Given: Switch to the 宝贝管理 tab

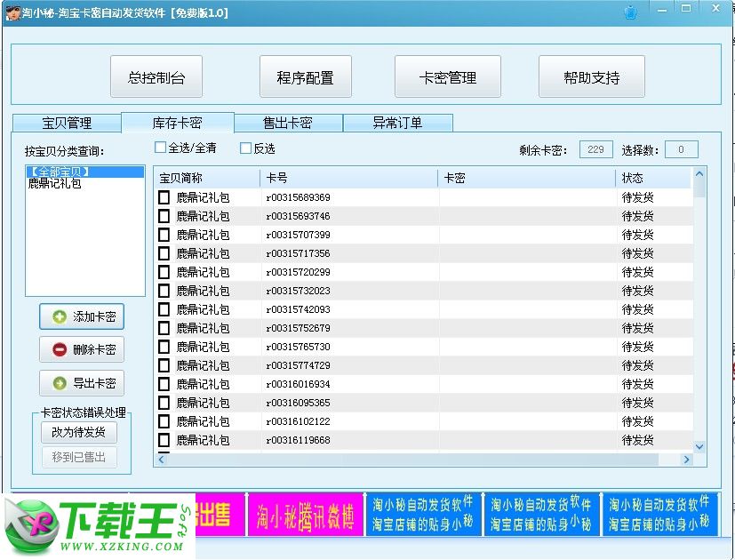Looking at the screenshot, I should pyautogui.click(x=67, y=123).
